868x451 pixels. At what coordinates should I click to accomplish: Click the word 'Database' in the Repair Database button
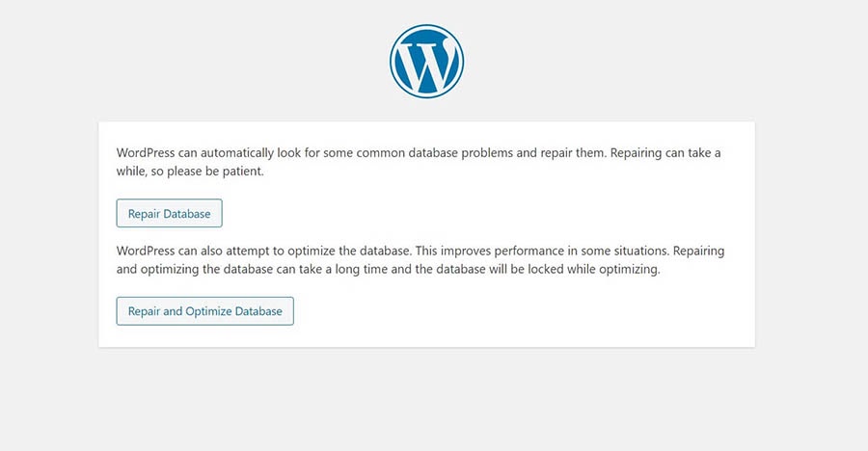[x=188, y=213]
